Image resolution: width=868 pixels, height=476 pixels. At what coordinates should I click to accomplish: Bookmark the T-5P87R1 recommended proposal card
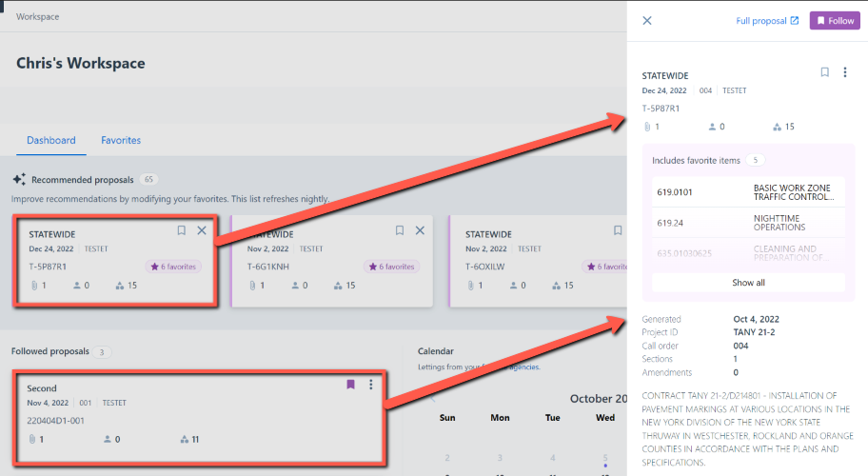(x=182, y=230)
